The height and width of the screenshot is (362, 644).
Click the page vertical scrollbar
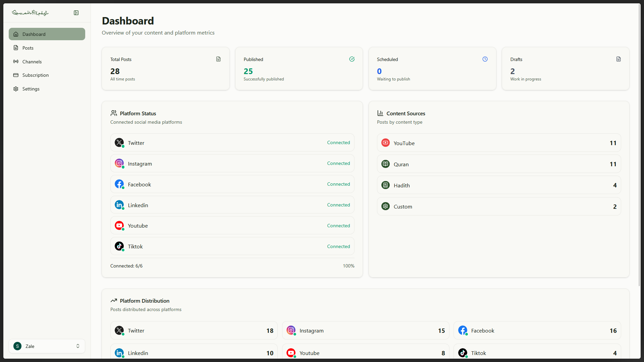pyautogui.click(x=639, y=144)
